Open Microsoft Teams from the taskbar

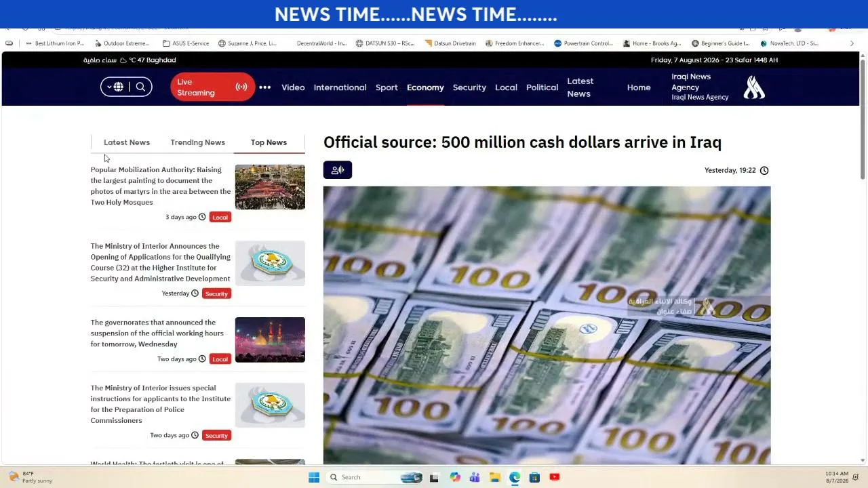click(475, 477)
